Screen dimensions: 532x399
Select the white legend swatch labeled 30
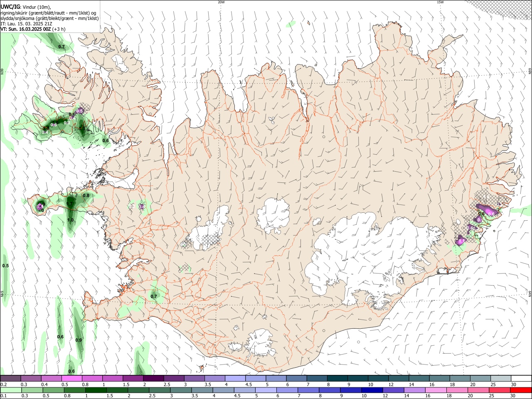(x=521, y=379)
